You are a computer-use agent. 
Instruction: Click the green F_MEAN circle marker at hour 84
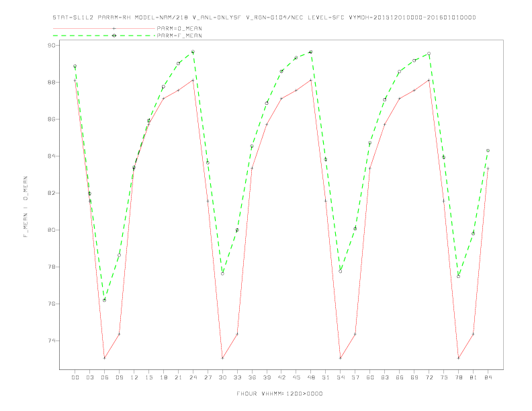pos(488,150)
